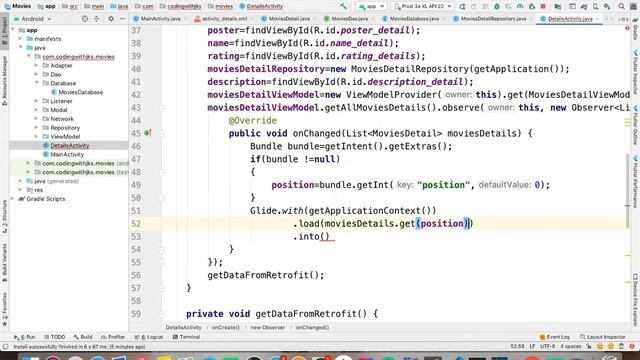
Task: Click line separator LF in status bar
Action: 532,347
